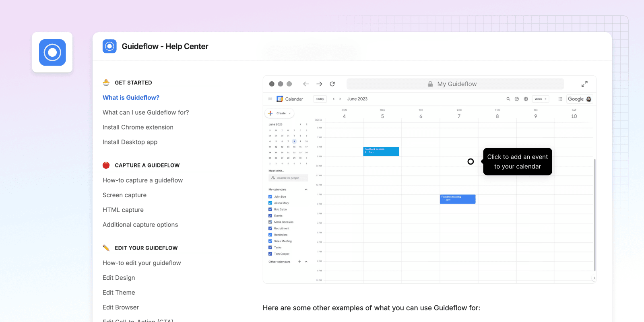Focus the Search for people field
Viewport: 644px width, 322px height.
click(x=288, y=178)
